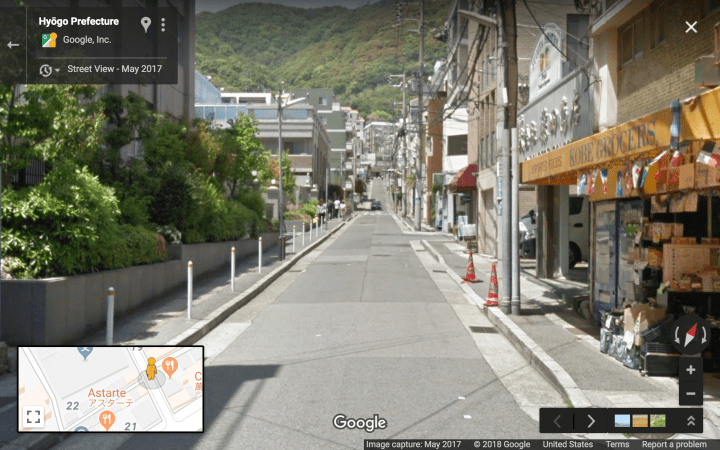
Task: Click the restaurant marker next to Pegman
Action: [x=170, y=366]
